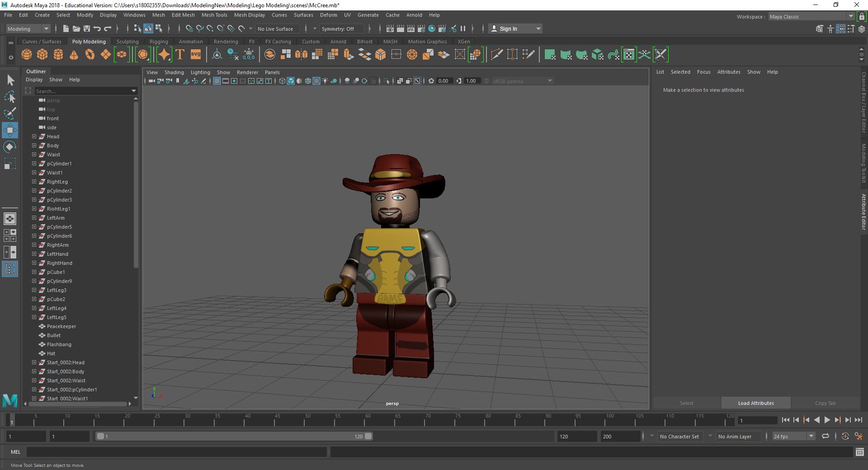Toggle the Outliner panel layout button

[10, 269]
